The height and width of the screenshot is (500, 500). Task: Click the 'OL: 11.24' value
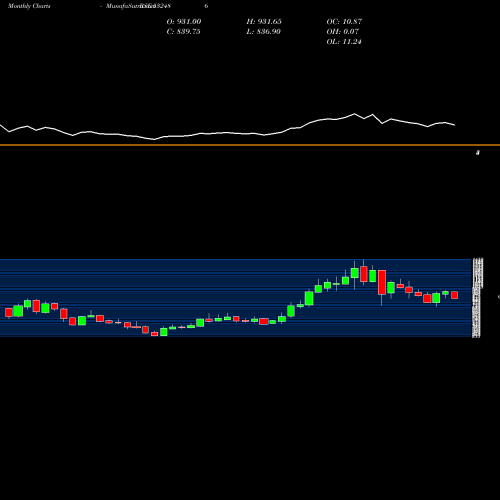pos(344,41)
